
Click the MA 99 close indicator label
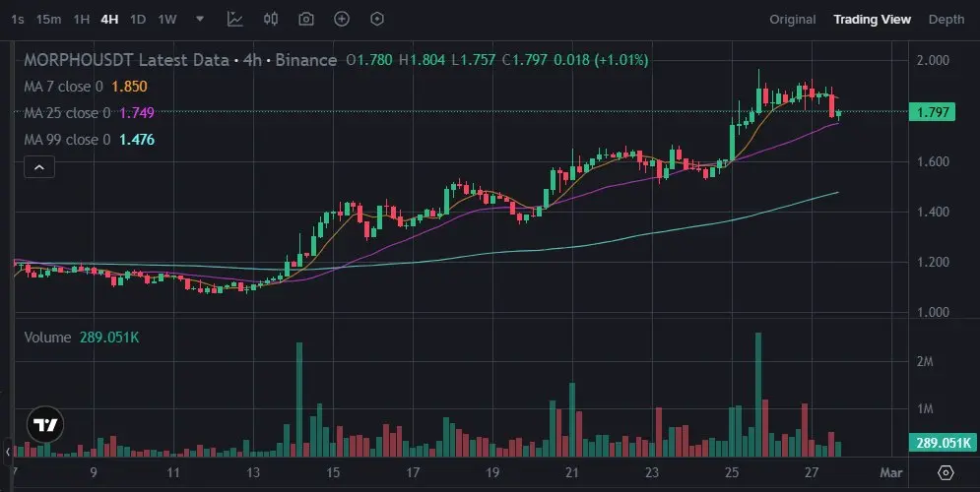point(68,139)
